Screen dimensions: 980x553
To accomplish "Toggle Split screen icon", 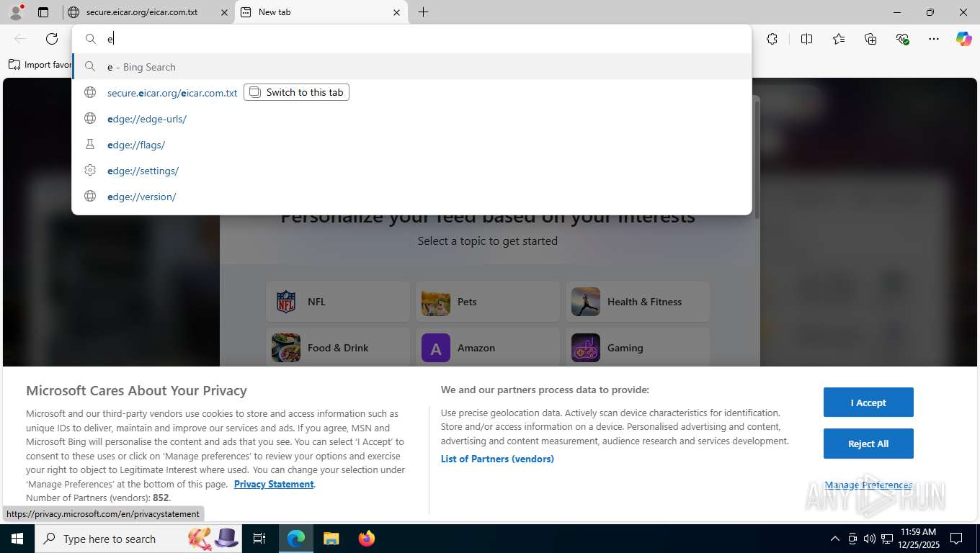I will pos(806,39).
